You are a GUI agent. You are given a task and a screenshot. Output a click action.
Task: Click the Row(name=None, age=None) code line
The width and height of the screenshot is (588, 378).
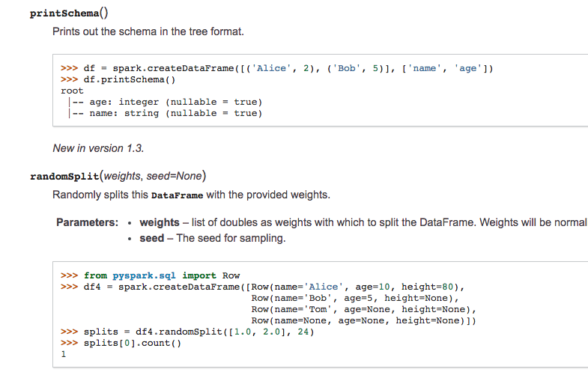[x=363, y=320]
